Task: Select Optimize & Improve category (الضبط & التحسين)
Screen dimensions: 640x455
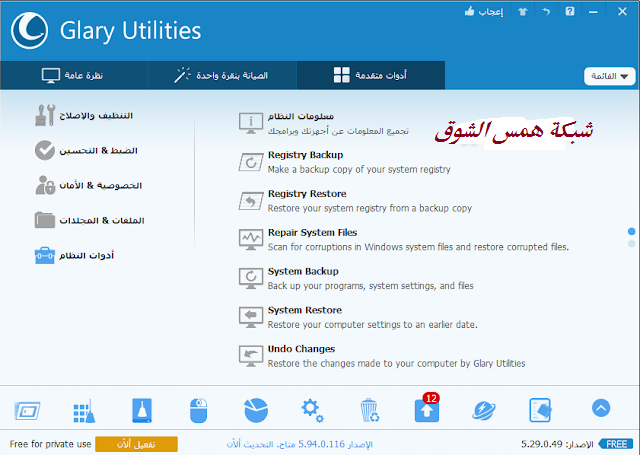Action: [86, 151]
